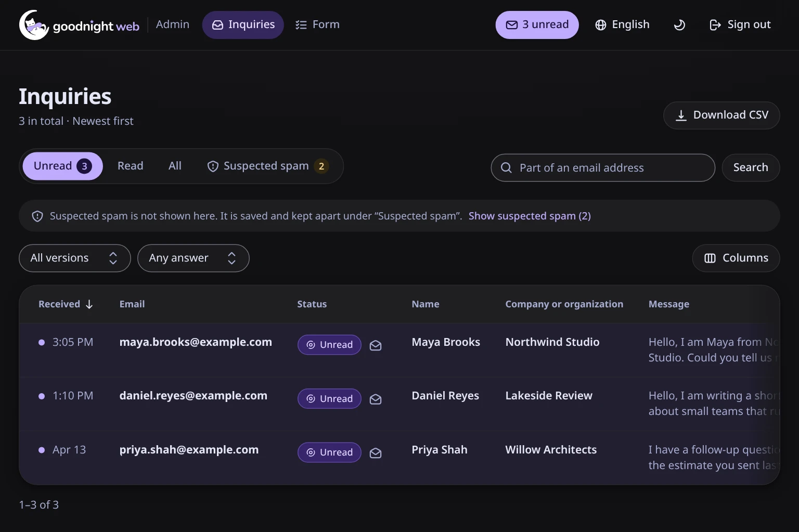Viewport: 799px width, 532px height.
Task: Select the Read filter tab
Action: [130, 166]
